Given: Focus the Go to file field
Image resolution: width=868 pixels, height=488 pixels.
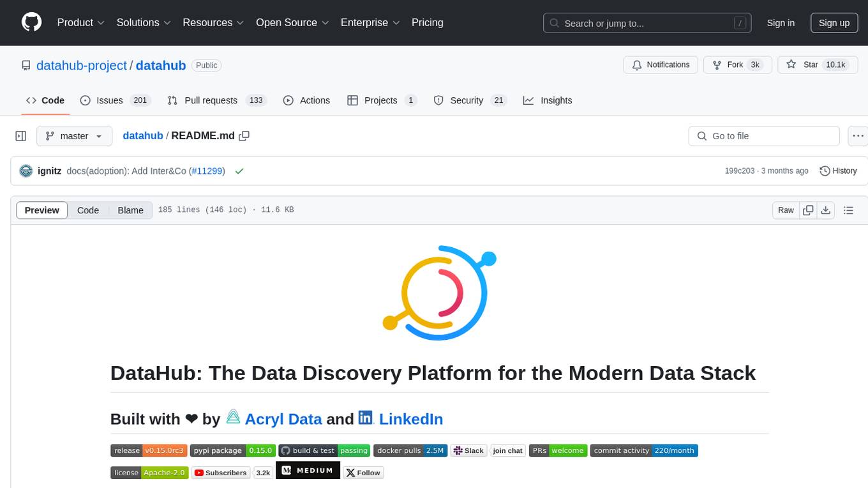Looking at the screenshot, I should [x=764, y=136].
